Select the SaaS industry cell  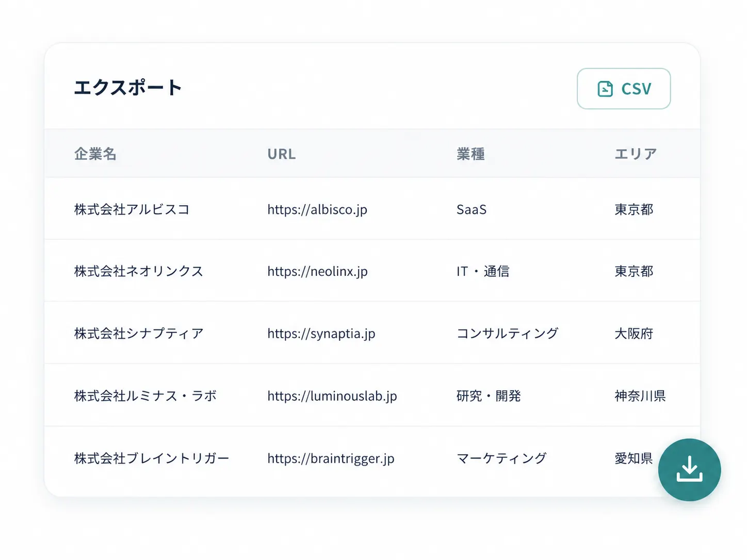click(x=472, y=210)
